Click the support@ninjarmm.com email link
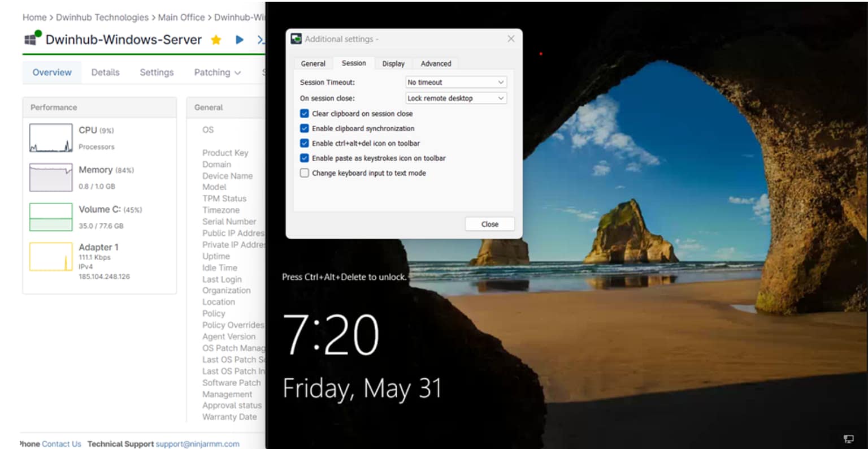Viewport: 868px width, 449px height. [x=197, y=444]
